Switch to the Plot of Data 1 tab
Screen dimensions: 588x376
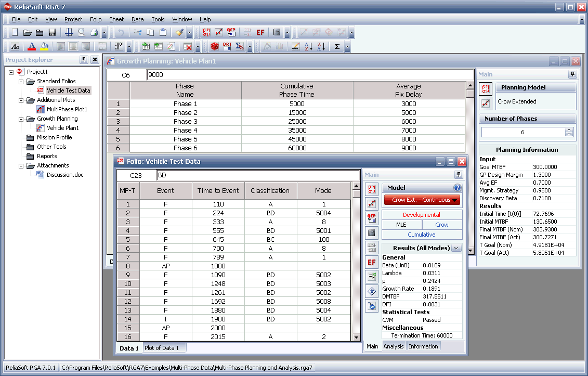162,348
